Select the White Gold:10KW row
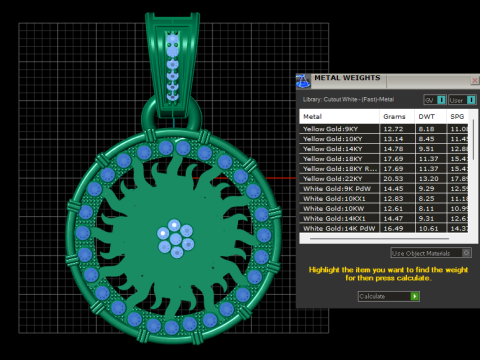This screenshot has width=480, height=360. coord(384,209)
